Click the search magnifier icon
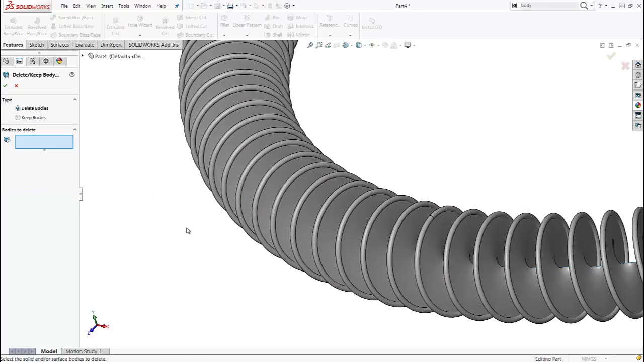This screenshot has height=362, width=644. [x=584, y=6]
